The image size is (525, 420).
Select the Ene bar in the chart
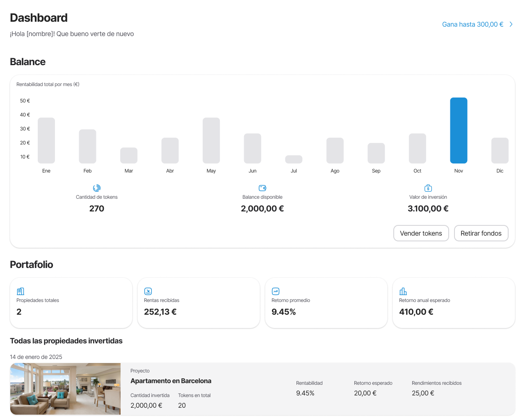46,141
